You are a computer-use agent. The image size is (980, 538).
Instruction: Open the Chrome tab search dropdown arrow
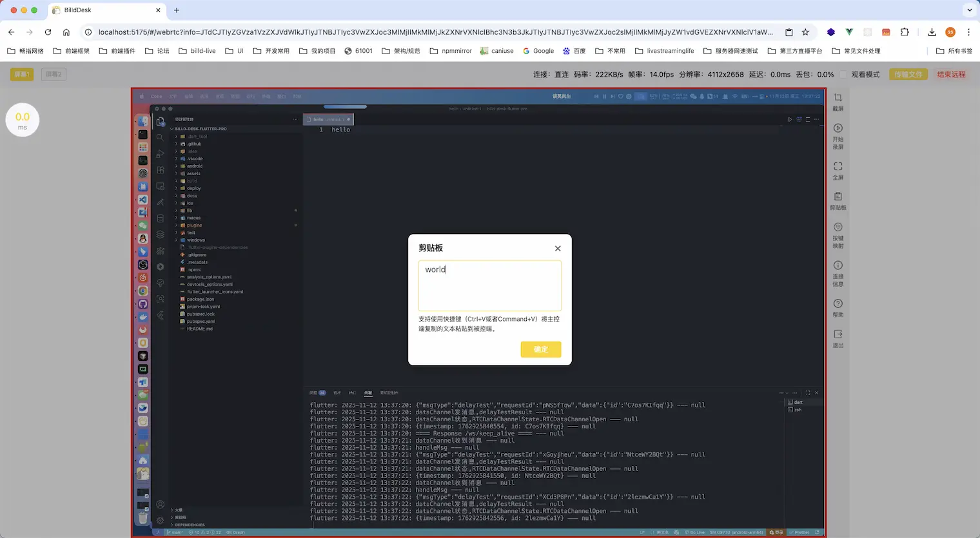click(969, 10)
